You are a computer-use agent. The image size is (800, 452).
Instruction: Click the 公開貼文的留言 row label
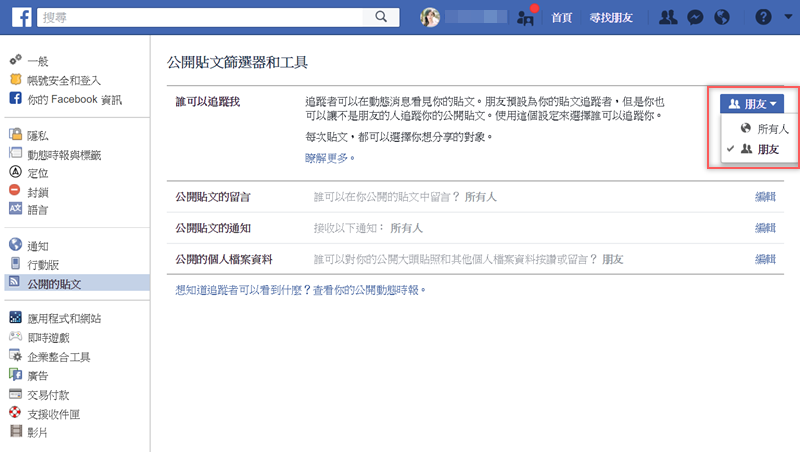tap(213, 197)
